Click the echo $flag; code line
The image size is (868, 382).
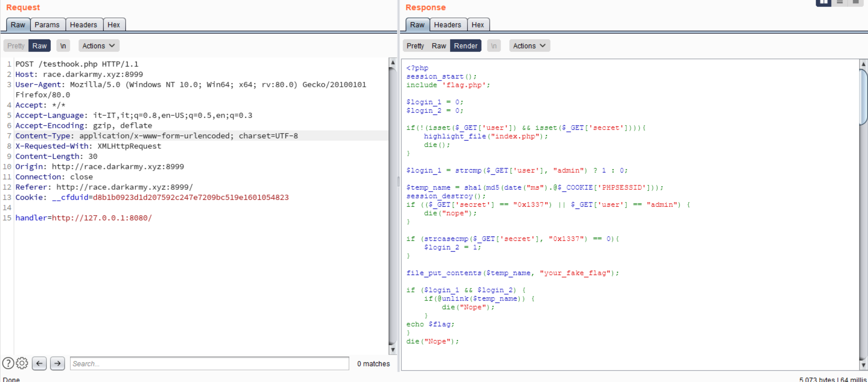coord(430,324)
